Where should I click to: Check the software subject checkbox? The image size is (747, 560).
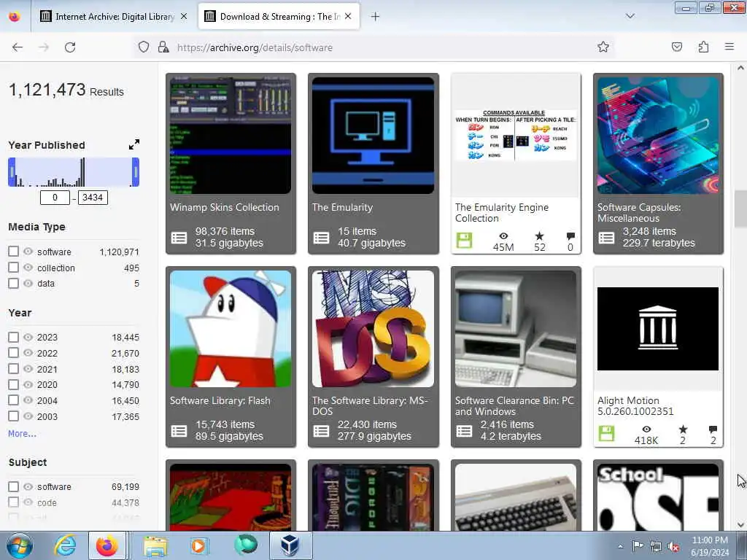[13, 486]
